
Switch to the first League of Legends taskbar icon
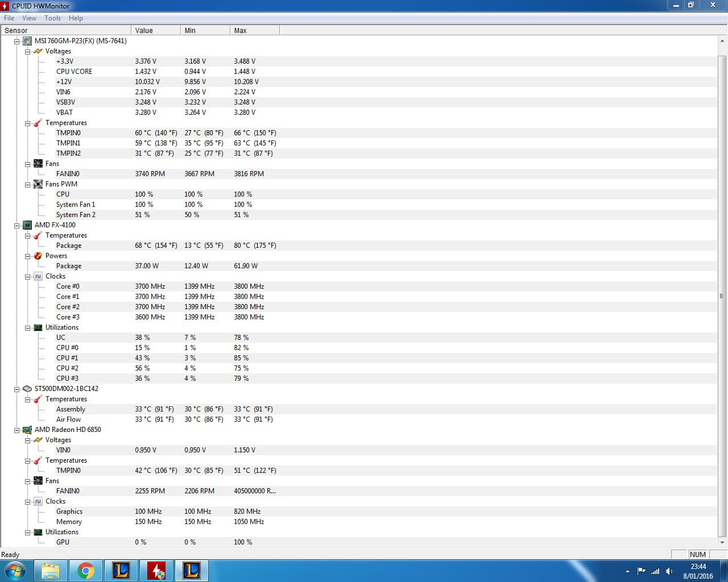(121, 571)
